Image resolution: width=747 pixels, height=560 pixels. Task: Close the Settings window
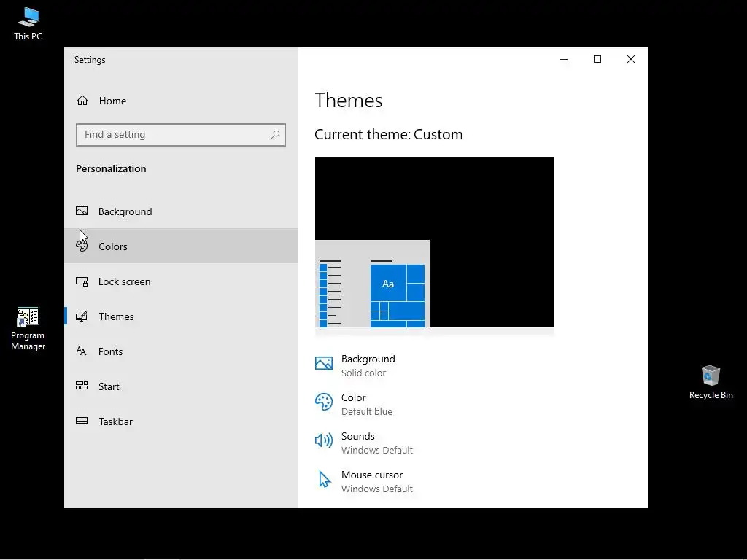coord(631,59)
